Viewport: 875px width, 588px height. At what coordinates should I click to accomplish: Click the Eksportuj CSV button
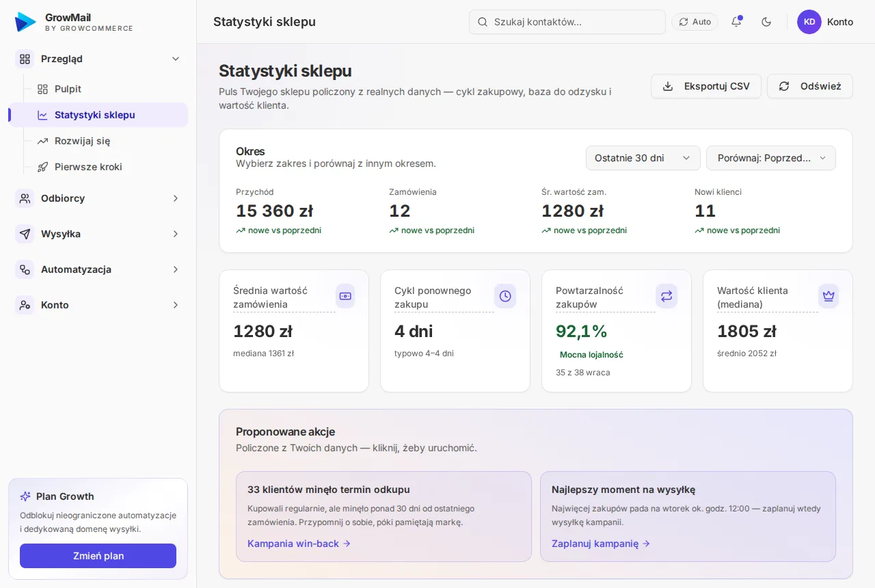click(706, 86)
